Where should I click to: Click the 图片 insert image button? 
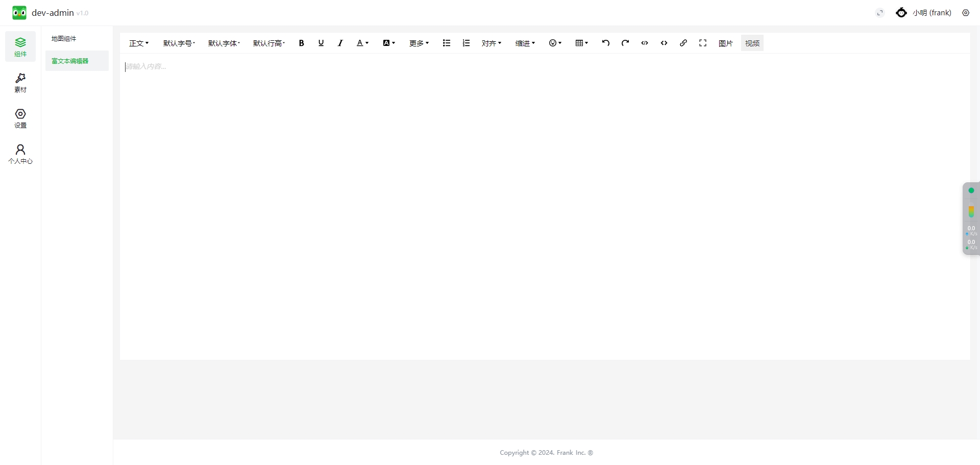(x=725, y=43)
